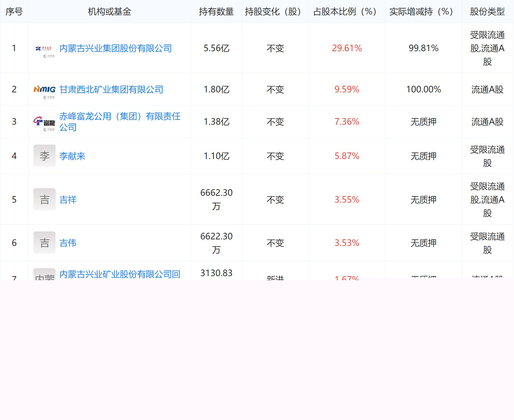The width and height of the screenshot is (514, 420).
Task: Open 内蒙古兴业矿业股份有限公司回 link in row 7
Action: [x=120, y=274]
